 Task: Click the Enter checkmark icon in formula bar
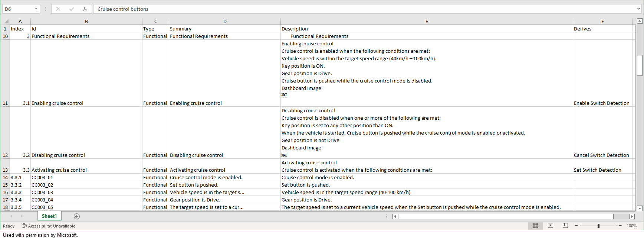click(x=72, y=9)
